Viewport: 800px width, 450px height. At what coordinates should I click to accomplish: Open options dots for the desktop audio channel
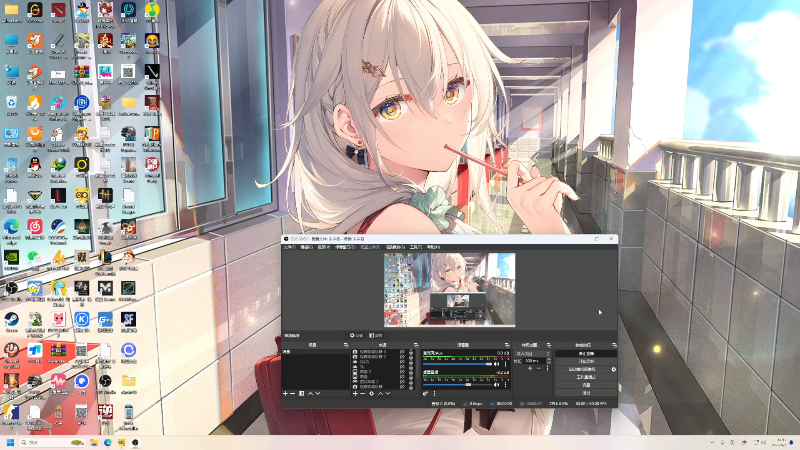[x=506, y=385]
